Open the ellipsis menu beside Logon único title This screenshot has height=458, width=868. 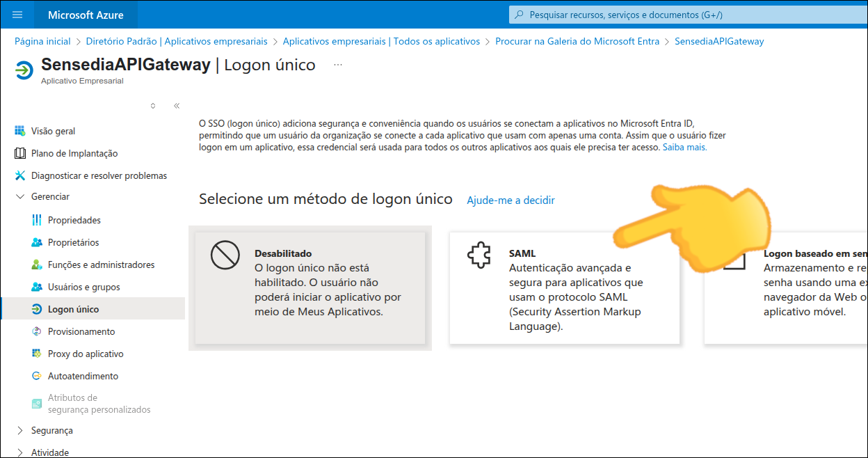click(x=337, y=66)
